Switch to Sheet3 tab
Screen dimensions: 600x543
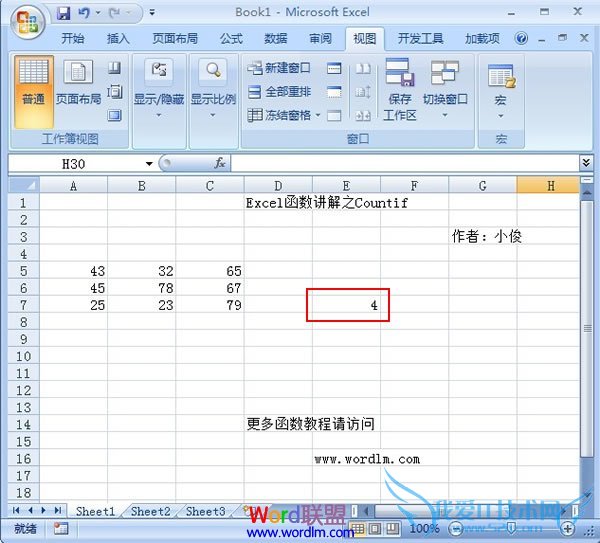pos(205,511)
